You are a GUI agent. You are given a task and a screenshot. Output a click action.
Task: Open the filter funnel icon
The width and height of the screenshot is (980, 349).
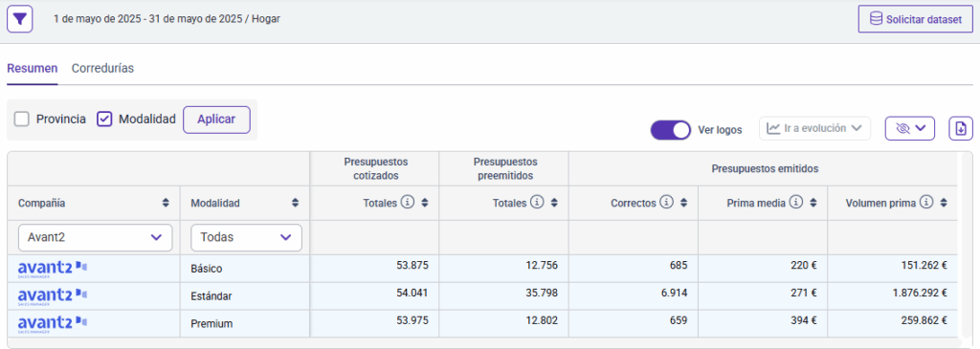[19, 19]
